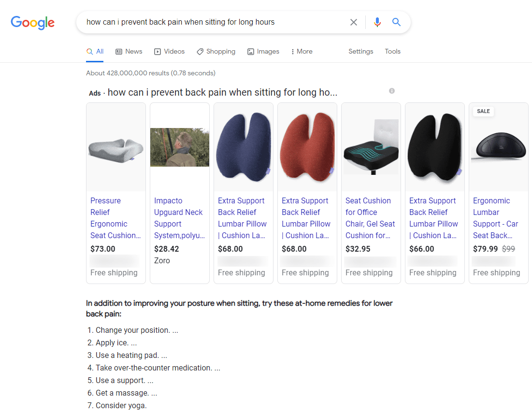Viewport: 532px width, 413px height.
Task: Open Seat Cushion for Office Chair link
Action: point(371,218)
